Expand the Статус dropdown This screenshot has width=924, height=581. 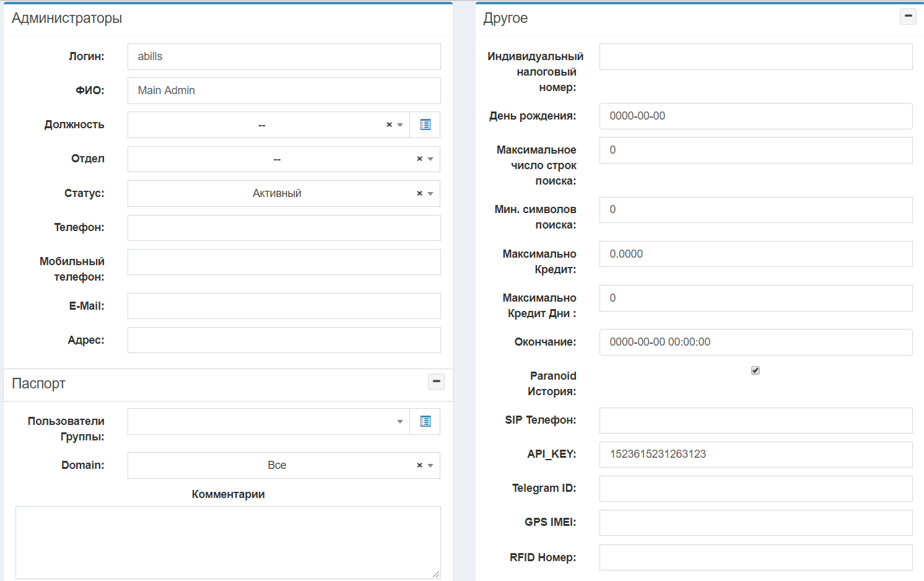tap(430, 194)
